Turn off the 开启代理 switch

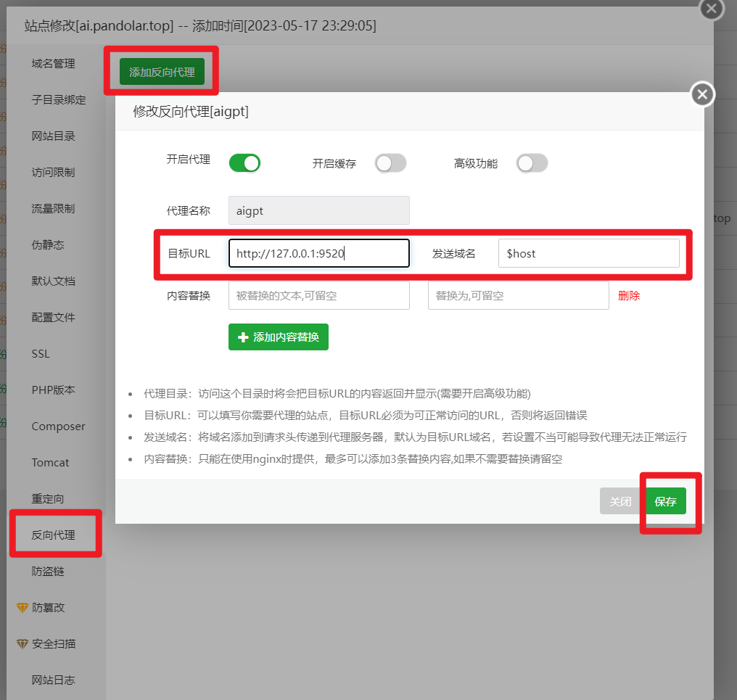(x=244, y=163)
